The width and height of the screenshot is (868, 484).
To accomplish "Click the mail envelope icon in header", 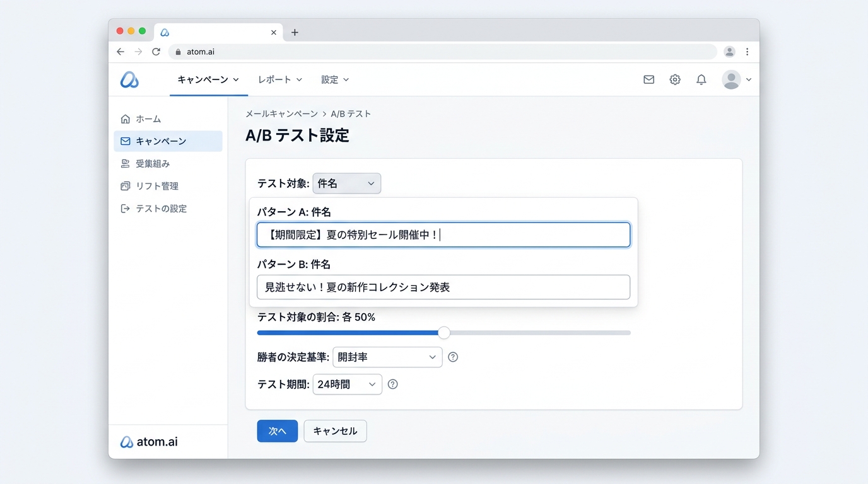I will click(648, 79).
